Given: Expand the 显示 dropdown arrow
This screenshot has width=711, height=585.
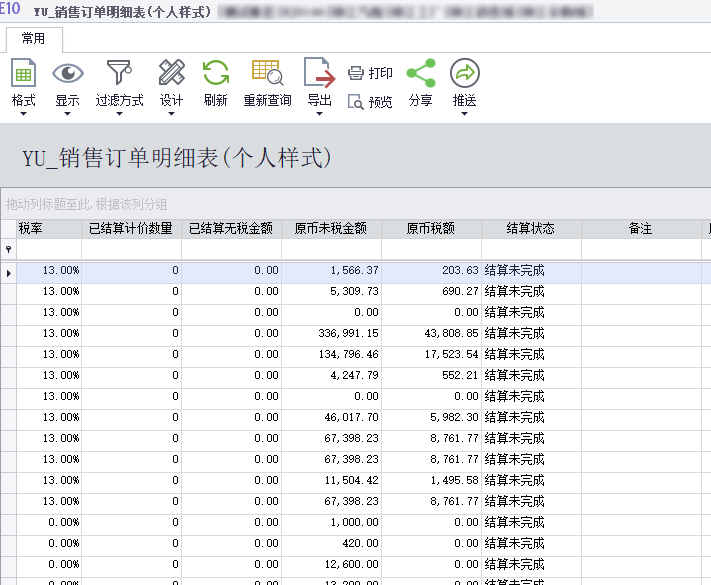Looking at the screenshot, I should tap(67, 114).
